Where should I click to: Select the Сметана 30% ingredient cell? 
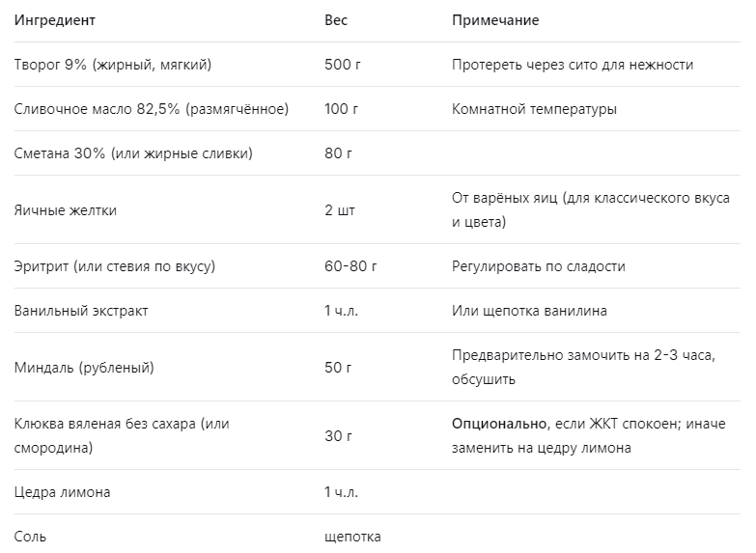(133, 153)
